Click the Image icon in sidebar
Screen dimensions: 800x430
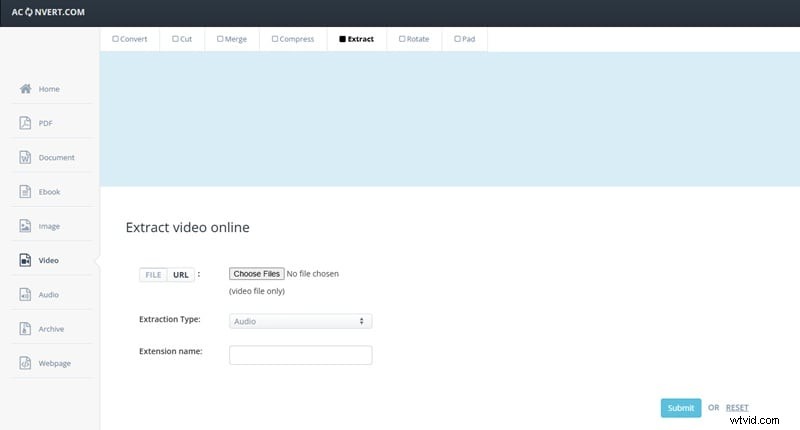pos(25,226)
